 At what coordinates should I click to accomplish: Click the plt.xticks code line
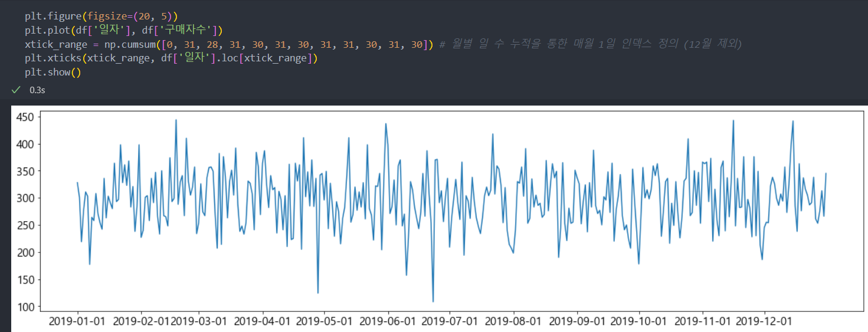point(171,58)
